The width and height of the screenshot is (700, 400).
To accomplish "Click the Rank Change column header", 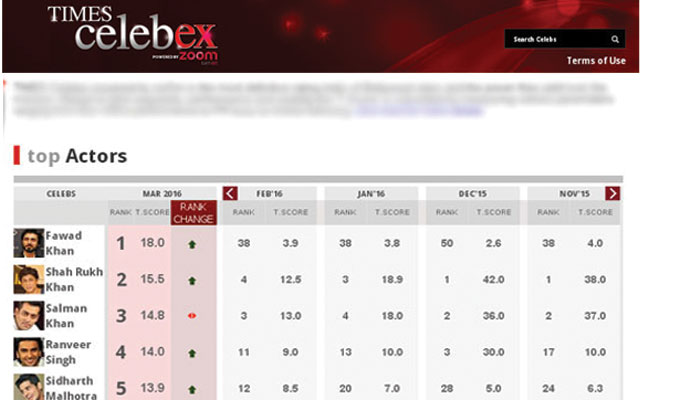I will 193,212.
